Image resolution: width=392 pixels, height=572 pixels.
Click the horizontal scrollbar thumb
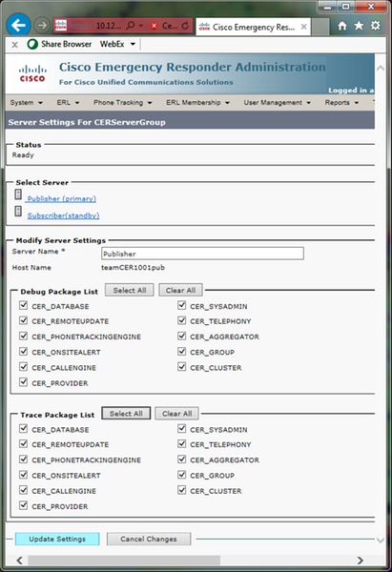124,560
